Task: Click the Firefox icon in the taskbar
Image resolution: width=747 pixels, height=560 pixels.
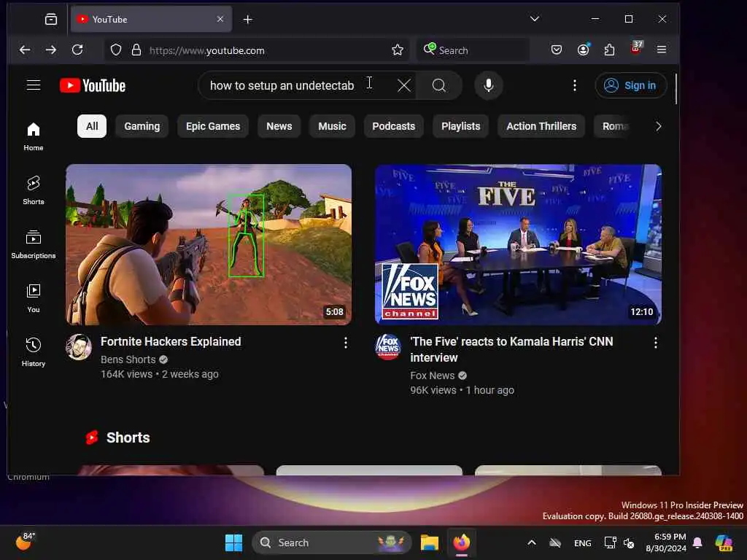Action: [461, 542]
